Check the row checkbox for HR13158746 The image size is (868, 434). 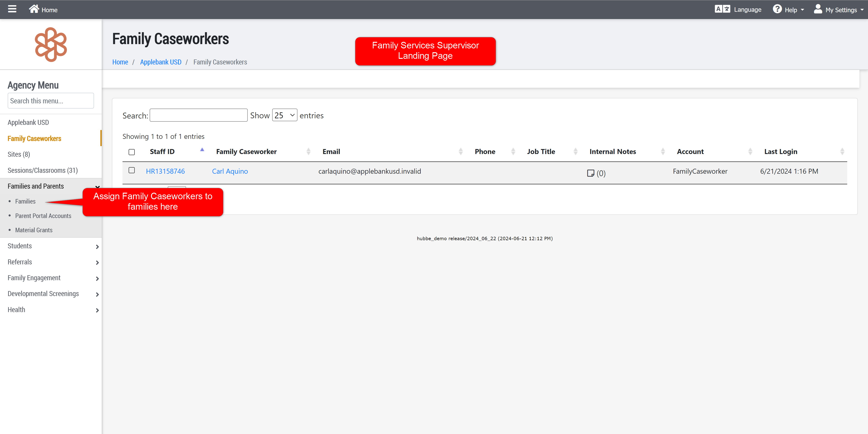pyautogui.click(x=132, y=170)
